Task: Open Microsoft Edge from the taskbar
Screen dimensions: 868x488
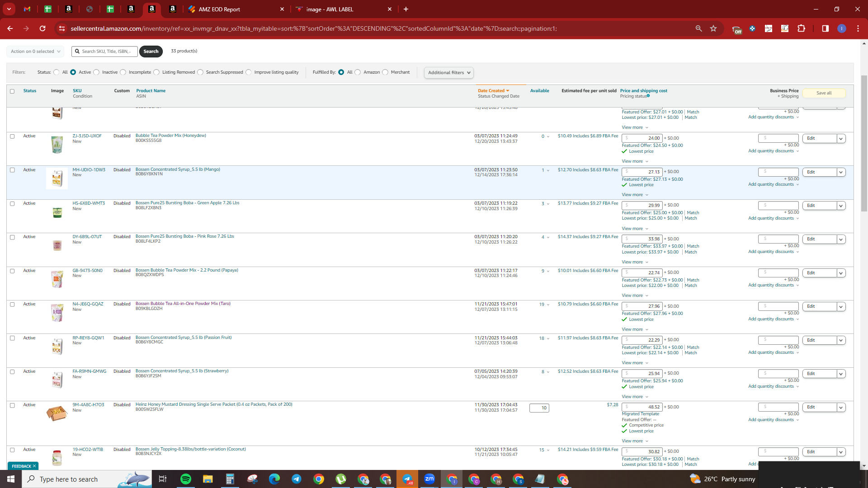Action: 274,479
